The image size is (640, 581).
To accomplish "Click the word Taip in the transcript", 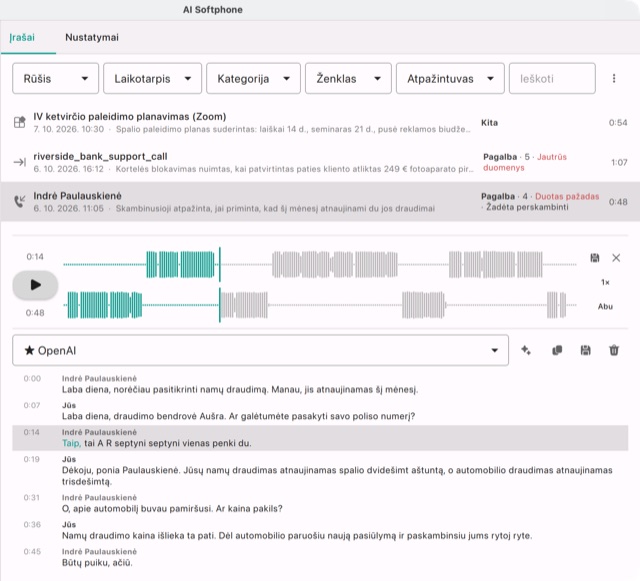I will [x=71, y=443].
